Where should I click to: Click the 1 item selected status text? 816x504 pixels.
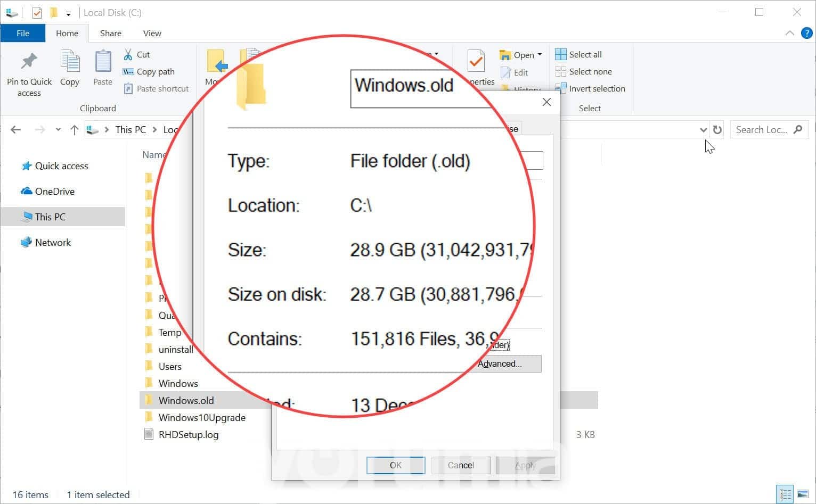pyautogui.click(x=98, y=494)
